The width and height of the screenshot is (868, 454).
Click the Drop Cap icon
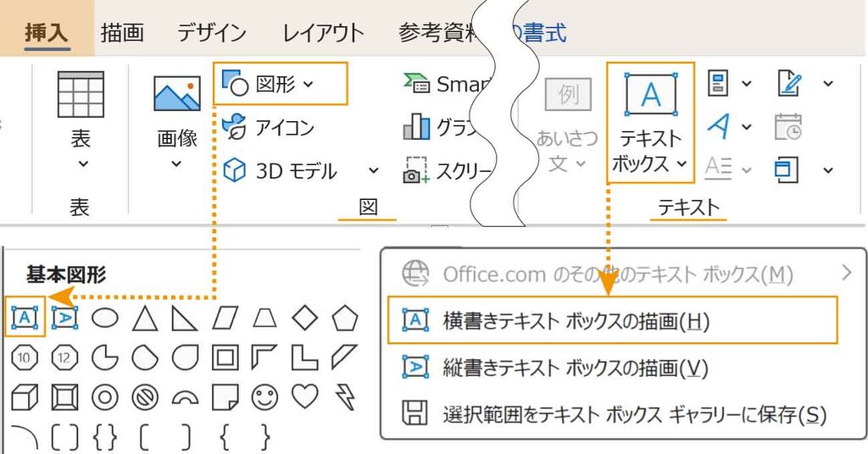pyautogui.click(x=719, y=169)
